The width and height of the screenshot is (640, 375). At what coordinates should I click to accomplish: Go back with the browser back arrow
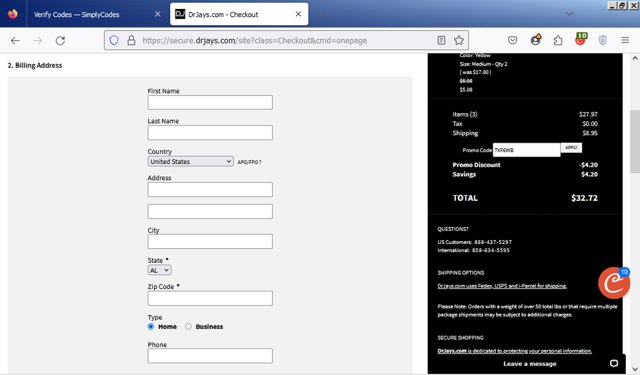coord(15,40)
